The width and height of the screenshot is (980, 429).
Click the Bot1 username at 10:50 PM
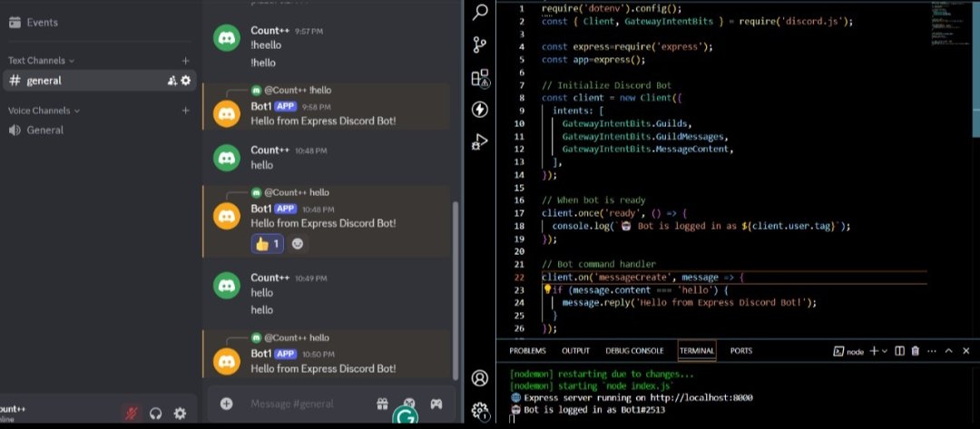[260, 354]
